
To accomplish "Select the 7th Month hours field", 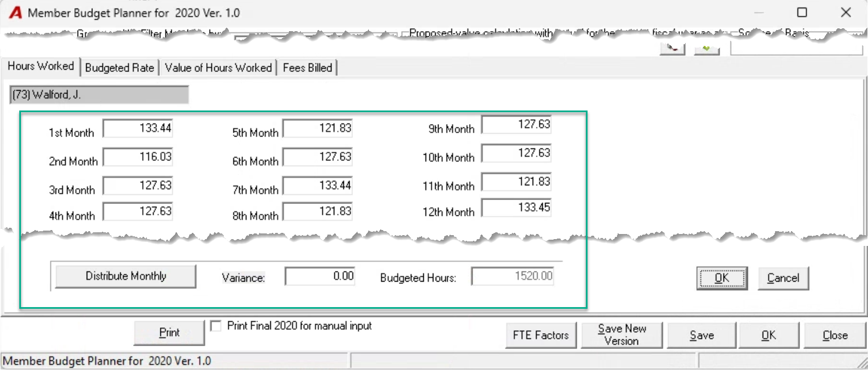I will 317,185.
